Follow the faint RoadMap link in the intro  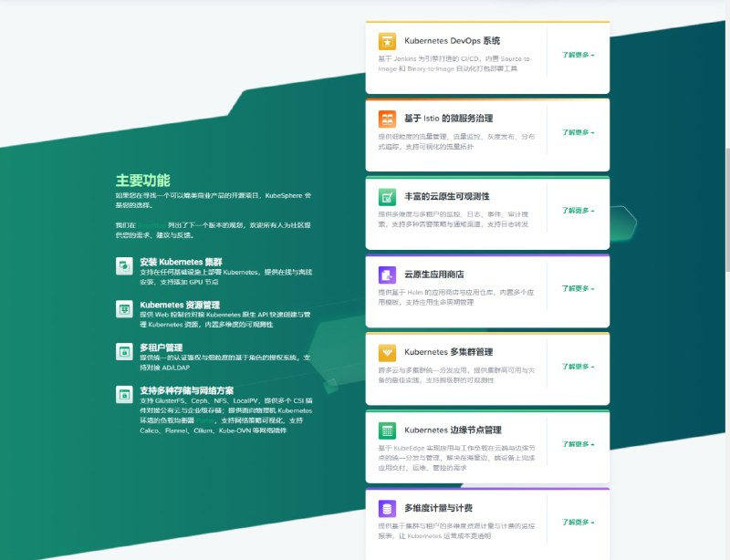[151, 225]
